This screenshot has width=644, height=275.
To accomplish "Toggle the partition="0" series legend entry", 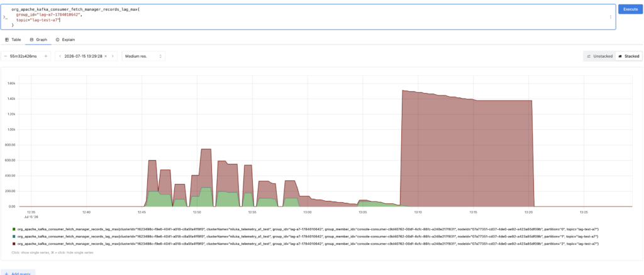I will tap(306, 229).
